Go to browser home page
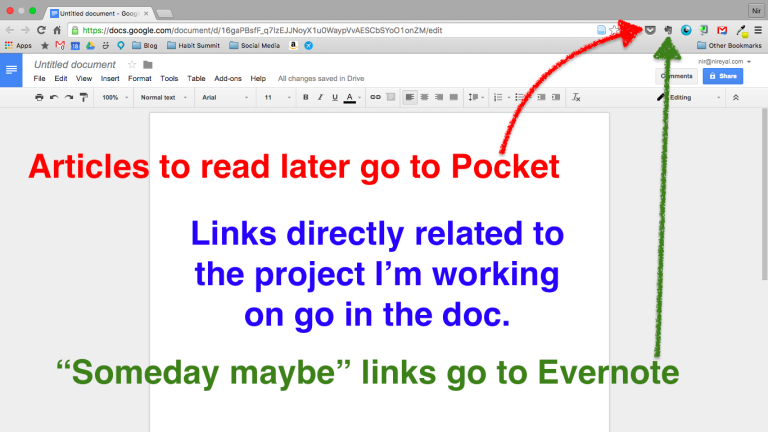The width and height of the screenshot is (768, 432). click(x=57, y=30)
